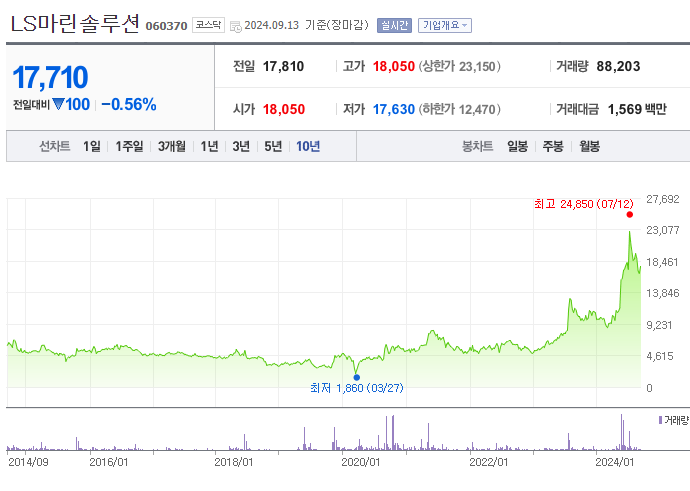Switch to the 월봉 candle chart
The image size is (690, 491).
click(x=590, y=146)
